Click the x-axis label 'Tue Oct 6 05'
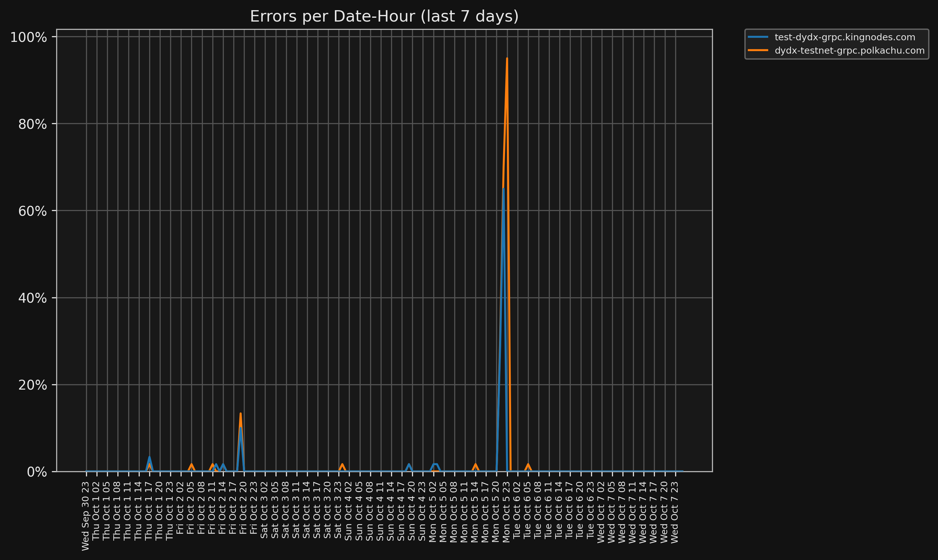Image resolution: width=938 pixels, height=560 pixels. (x=528, y=511)
